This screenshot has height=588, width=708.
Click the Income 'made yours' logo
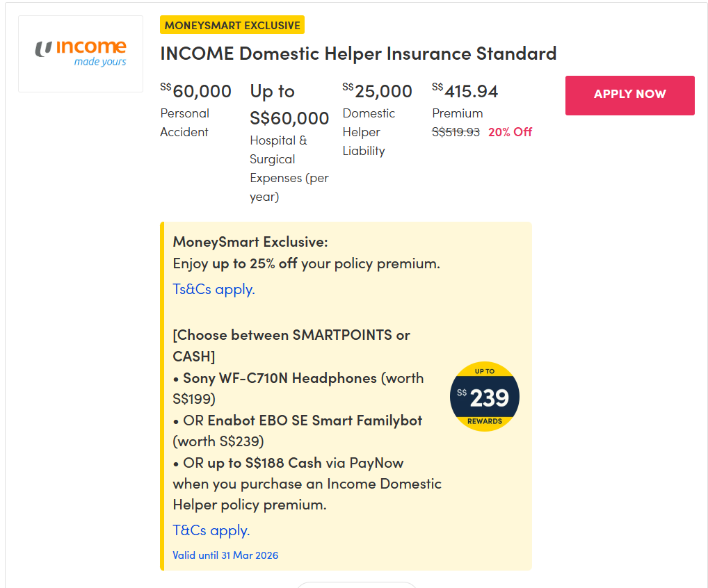point(81,54)
